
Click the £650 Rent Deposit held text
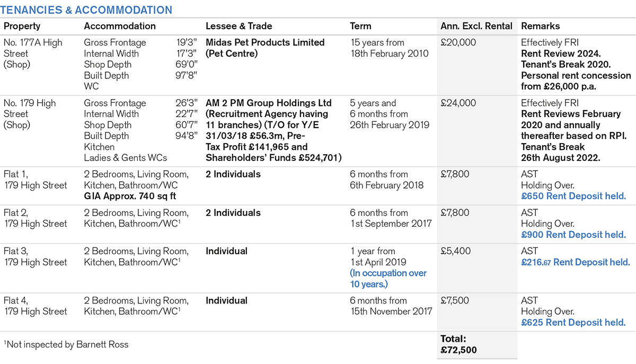[x=573, y=196]
